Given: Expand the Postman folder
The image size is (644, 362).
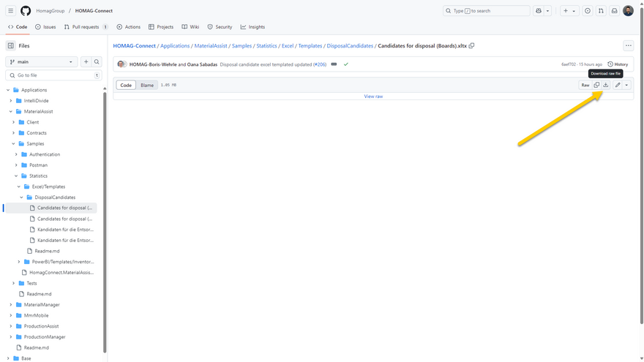Looking at the screenshot, I should tap(16, 165).
